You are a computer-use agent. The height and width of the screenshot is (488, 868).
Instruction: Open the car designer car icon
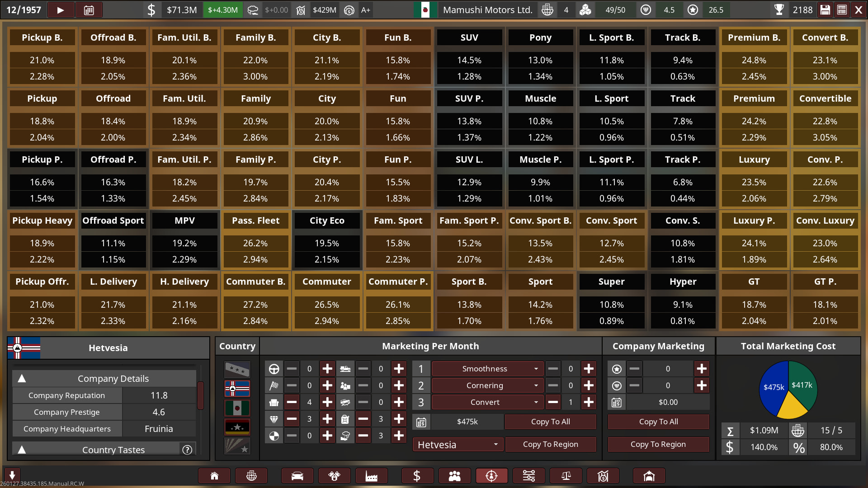297,476
